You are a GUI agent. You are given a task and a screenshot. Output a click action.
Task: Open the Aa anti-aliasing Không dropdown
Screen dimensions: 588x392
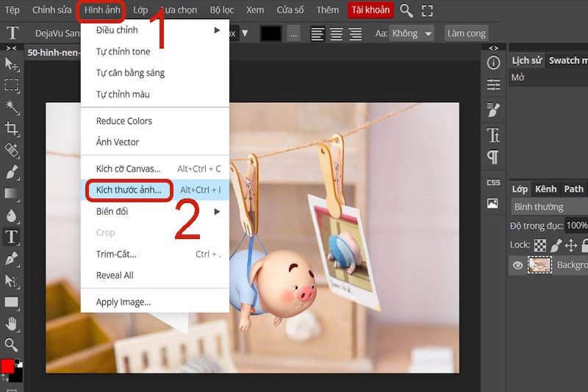click(x=412, y=34)
